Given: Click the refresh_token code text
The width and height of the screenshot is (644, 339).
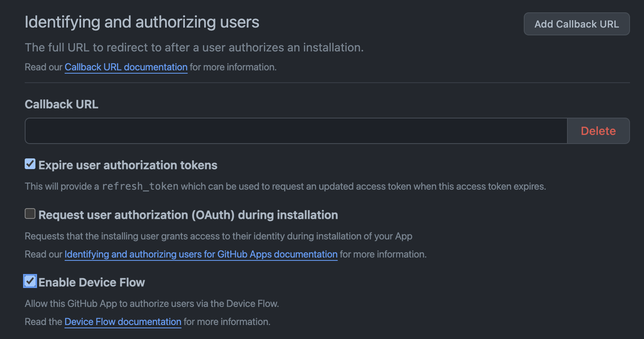Looking at the screenshot, I should pos(140,186).
